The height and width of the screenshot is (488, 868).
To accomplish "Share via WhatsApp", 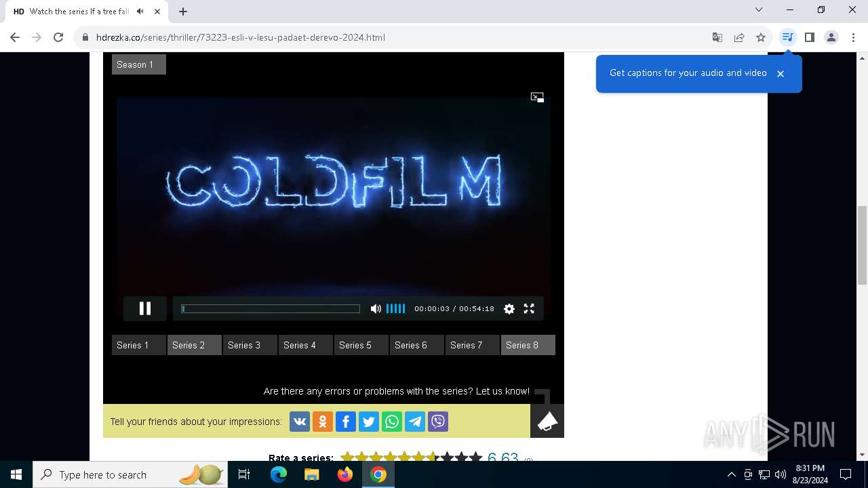I will tap(392, 422).
